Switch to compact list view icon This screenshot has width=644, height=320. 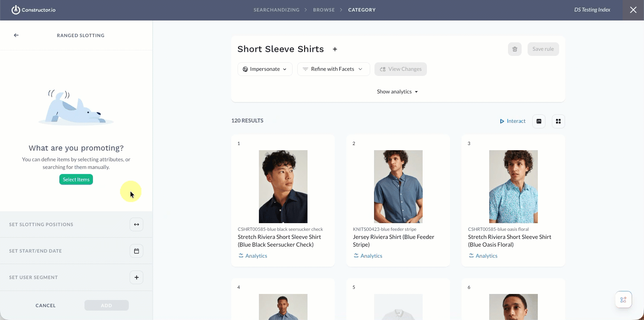point(539,121)
